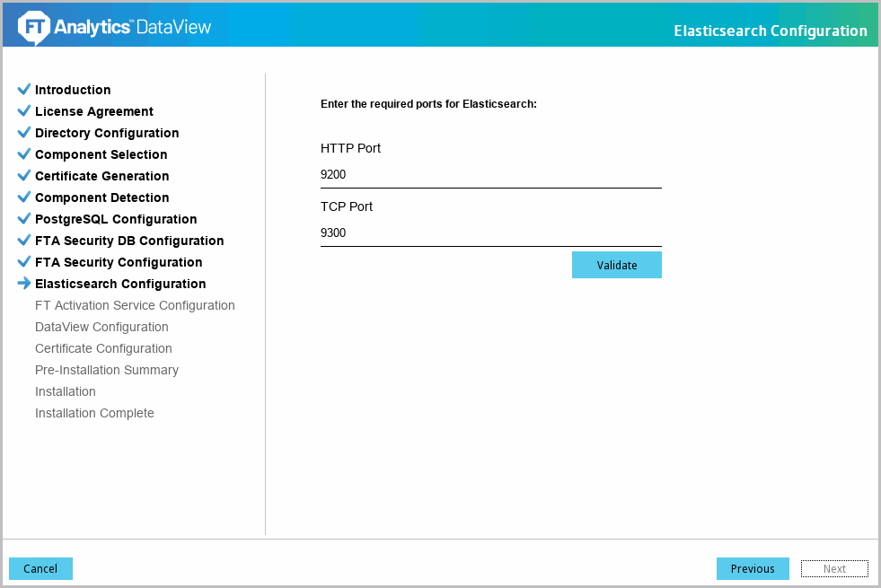Click the checkmark next to Component Selection
881x588 pixels.
pos(24,154)
